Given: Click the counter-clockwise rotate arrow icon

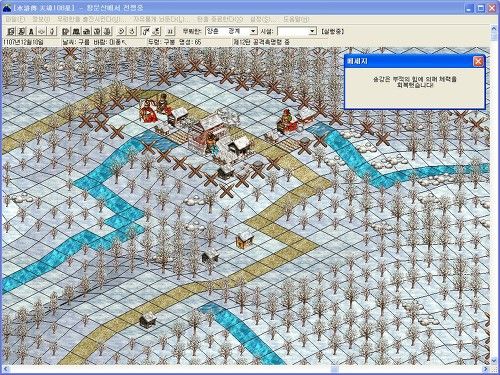Looking at the screenshot, I should [x=122, y=31].
